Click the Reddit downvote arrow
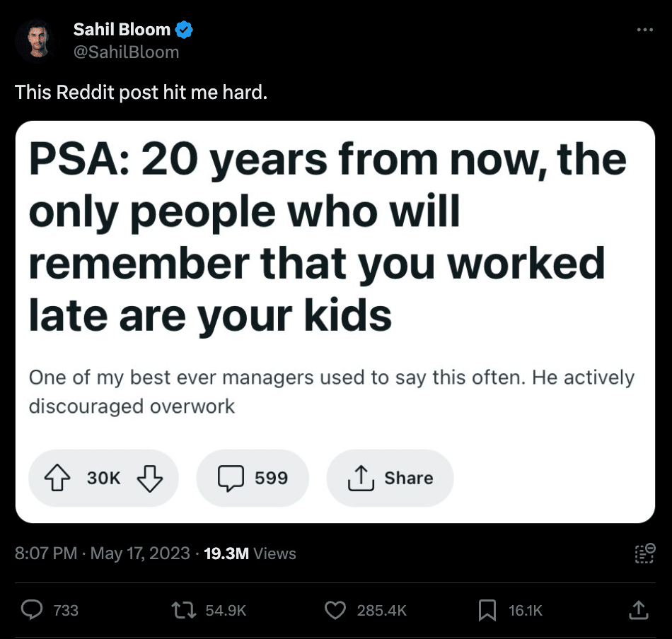Image resolution: width=672 pixels, height=639 pixels. click(149, 479)
